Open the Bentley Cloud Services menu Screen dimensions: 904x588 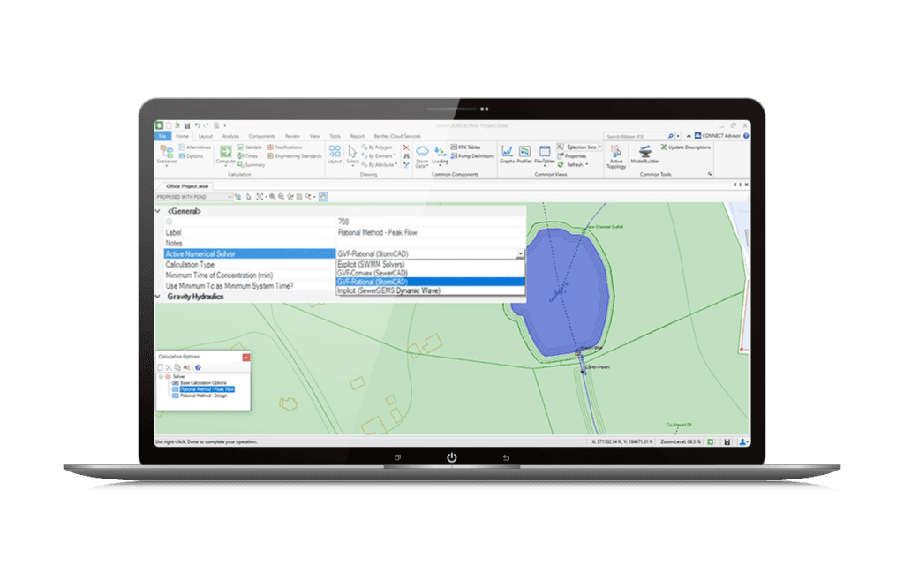coord(397,136)
